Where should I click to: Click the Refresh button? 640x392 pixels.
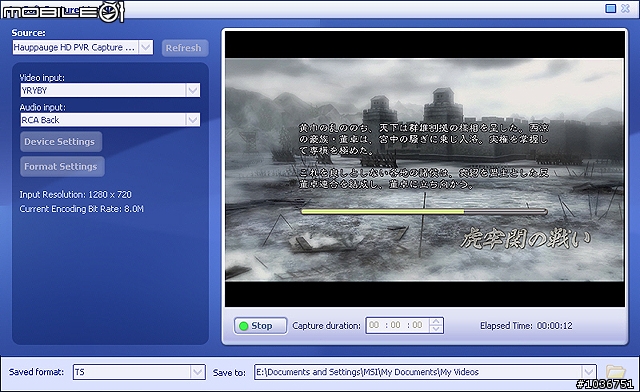coord(185,48)
